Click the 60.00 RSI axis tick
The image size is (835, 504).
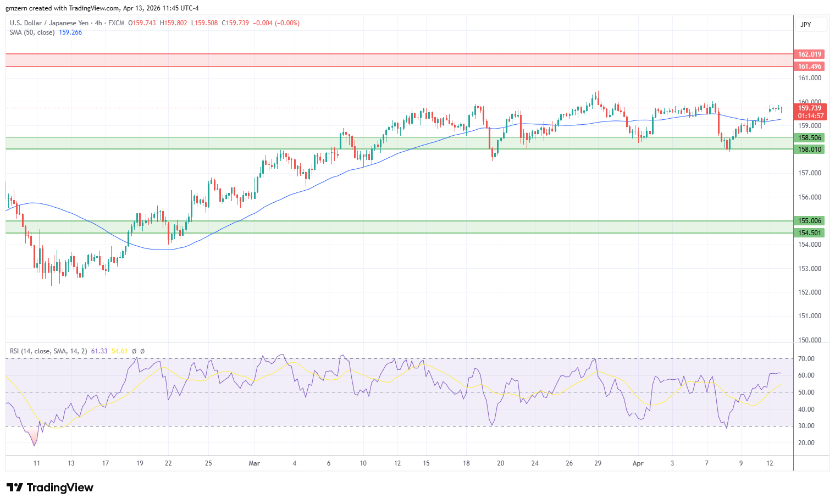[806, 375]
